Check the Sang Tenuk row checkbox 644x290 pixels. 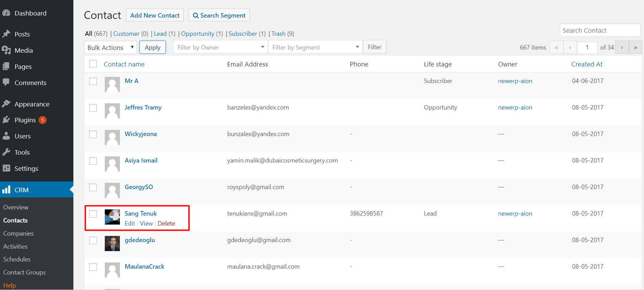[93, 214]
